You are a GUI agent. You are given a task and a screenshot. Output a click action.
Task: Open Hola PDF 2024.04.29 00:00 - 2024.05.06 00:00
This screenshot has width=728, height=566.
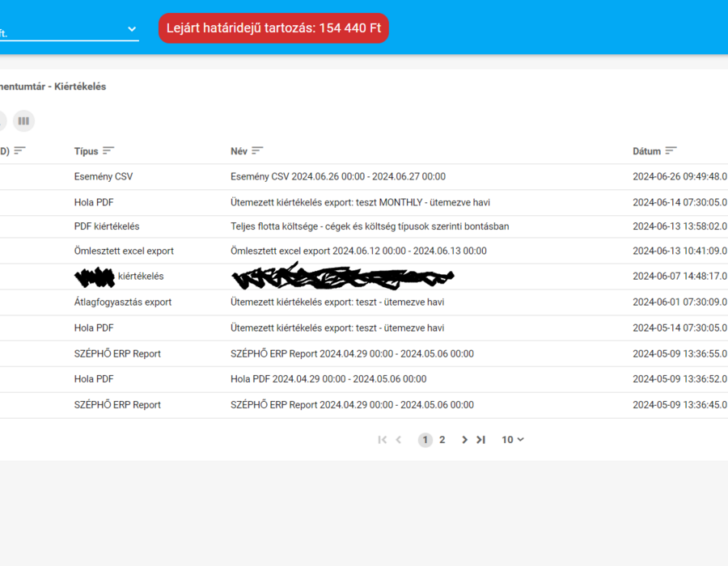[x=328, y=379]
